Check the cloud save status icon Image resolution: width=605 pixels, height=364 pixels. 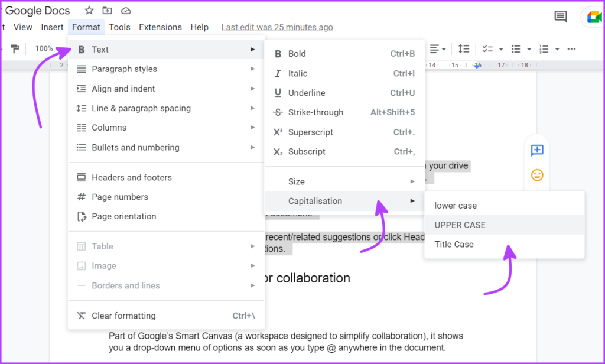(x=126, y=11)
